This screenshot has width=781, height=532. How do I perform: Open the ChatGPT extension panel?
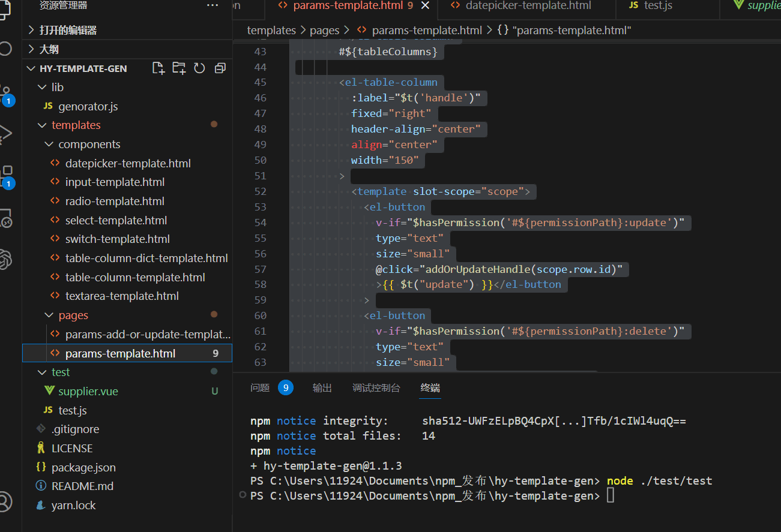coord(5,259)
